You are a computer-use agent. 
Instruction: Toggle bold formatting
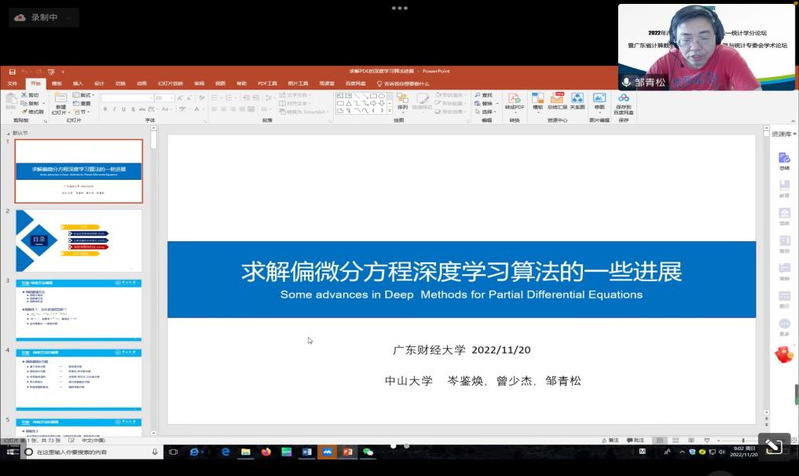pyautogui.click(x=105, y=109)
